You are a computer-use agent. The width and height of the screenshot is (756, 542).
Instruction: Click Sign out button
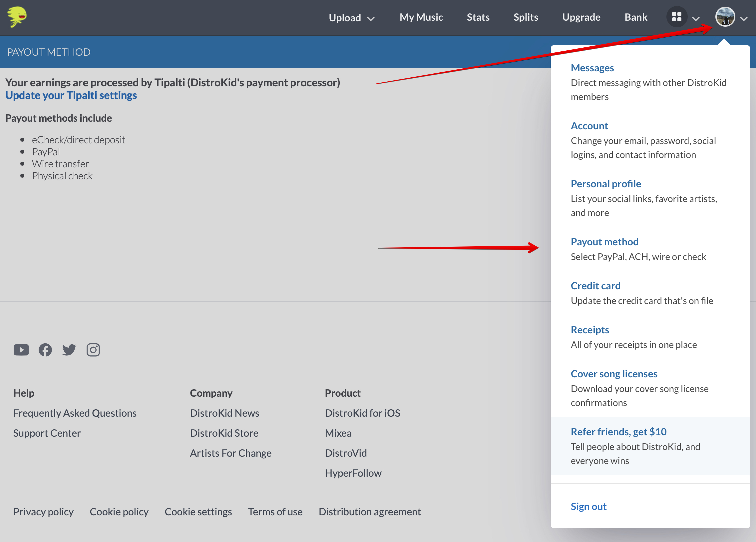pos(588,506)
